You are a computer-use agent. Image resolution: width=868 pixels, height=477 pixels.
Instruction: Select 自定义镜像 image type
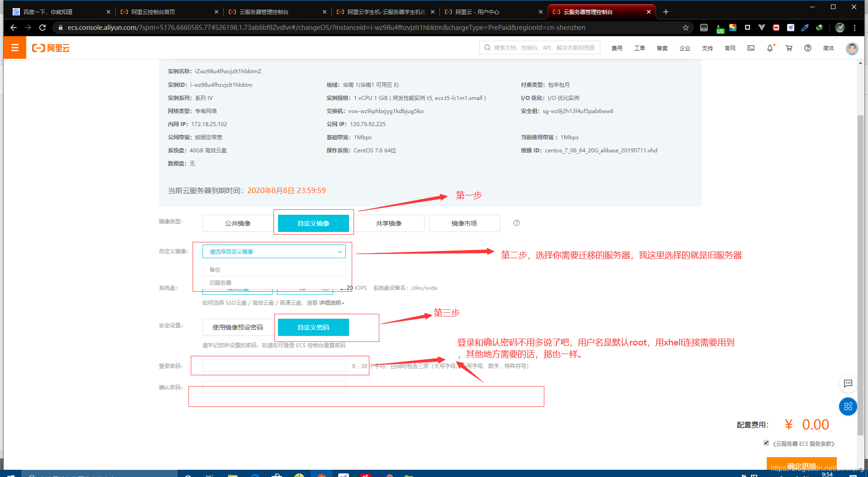pos(313,223)
